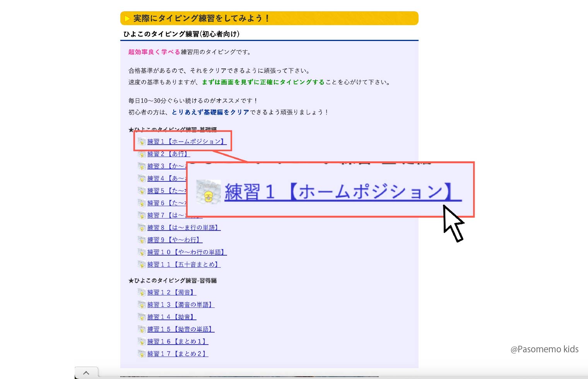Open the 練習14【拗音】 link

pyautogui.click(x=172, y=317)
